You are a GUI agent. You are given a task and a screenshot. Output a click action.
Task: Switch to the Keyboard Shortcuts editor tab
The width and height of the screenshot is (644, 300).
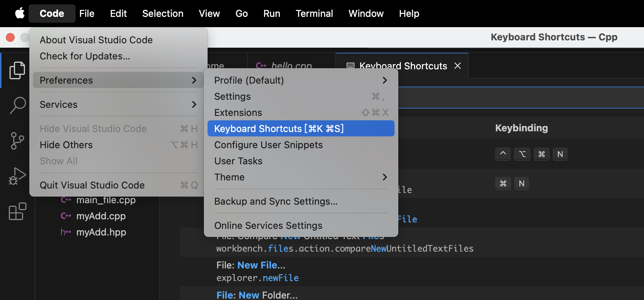402,66
